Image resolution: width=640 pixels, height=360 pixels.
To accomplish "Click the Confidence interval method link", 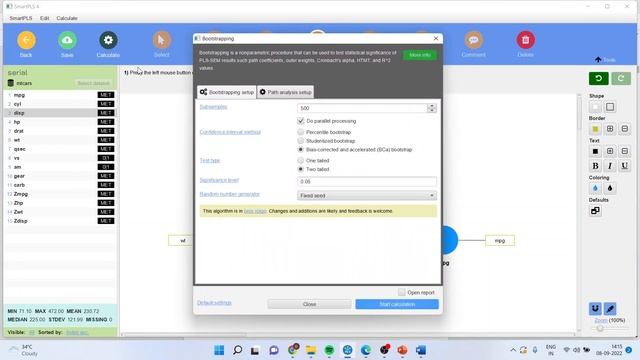I will point(230,132).
